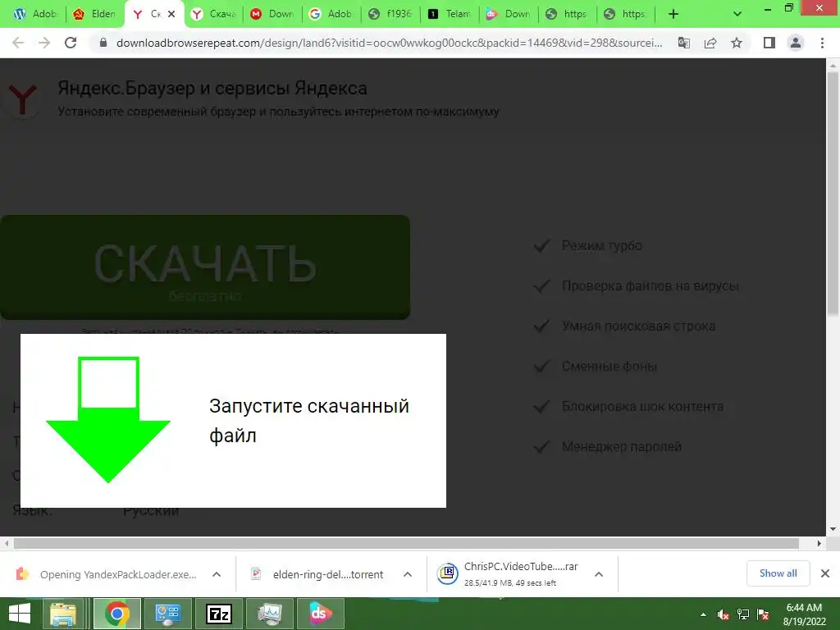The width and height of the screenshot is (840, 630).
Task: Go back to previous page
Action: pyautogui.click(x=18, y=43)
